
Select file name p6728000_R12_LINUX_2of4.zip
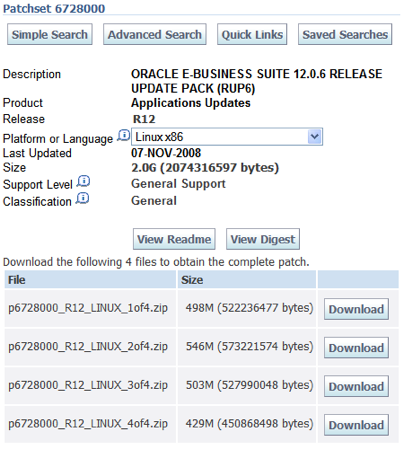[88, 347]
